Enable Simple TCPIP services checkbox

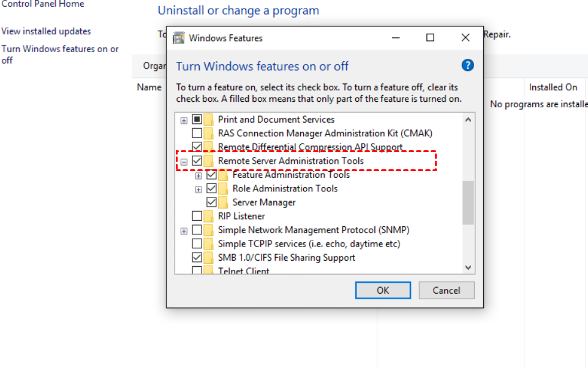[197, 243]
